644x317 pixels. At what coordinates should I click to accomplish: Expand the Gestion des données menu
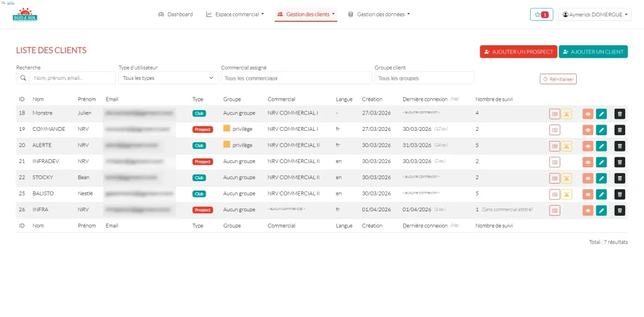point(379,14)
